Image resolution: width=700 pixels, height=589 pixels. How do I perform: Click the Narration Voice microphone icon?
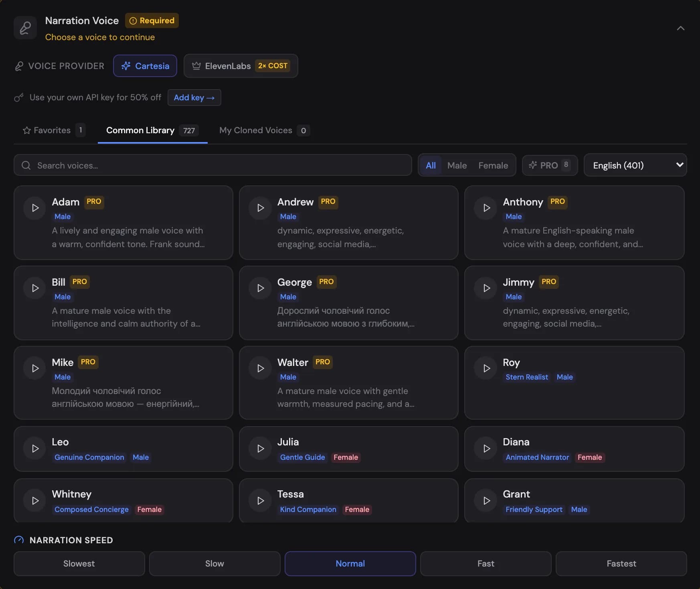coord(25,28)
